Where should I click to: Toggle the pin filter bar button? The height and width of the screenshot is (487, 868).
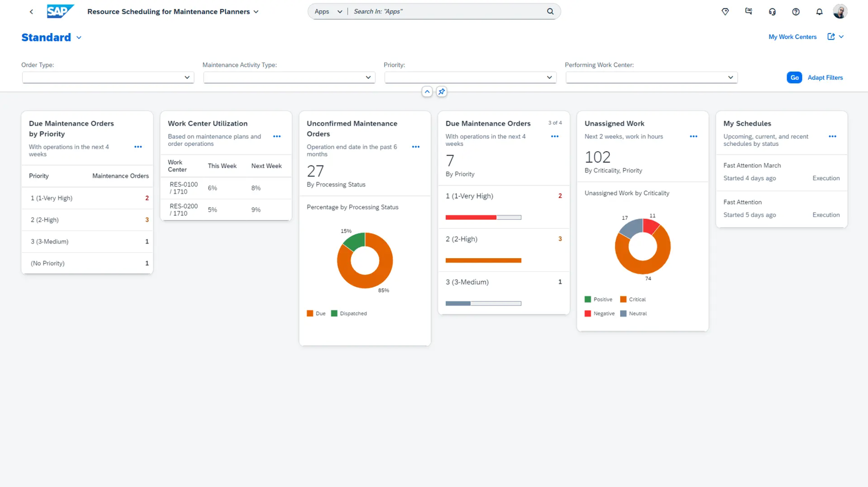click(x=442, y=92)
